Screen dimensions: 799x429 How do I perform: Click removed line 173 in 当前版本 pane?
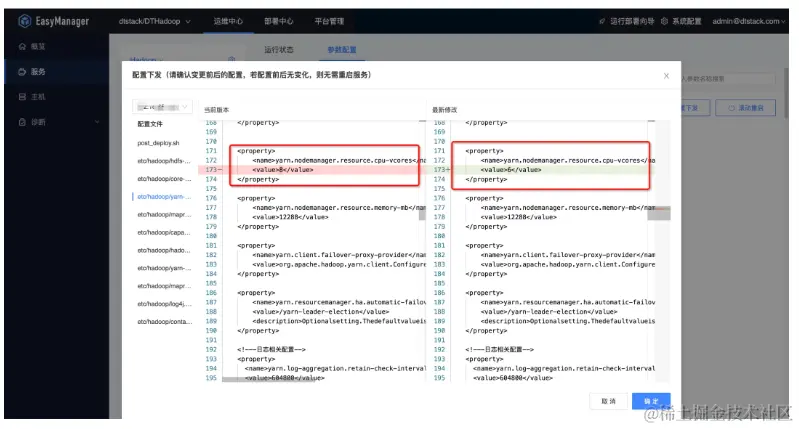pos(312,170)
